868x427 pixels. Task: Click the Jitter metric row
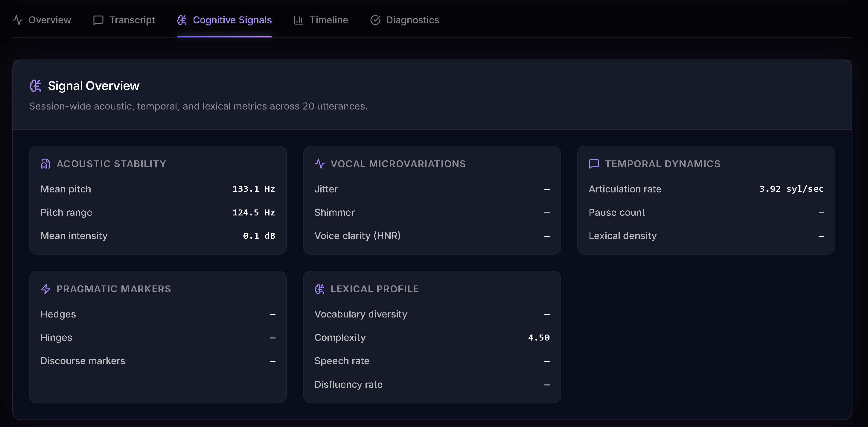(x=326, y=189)
